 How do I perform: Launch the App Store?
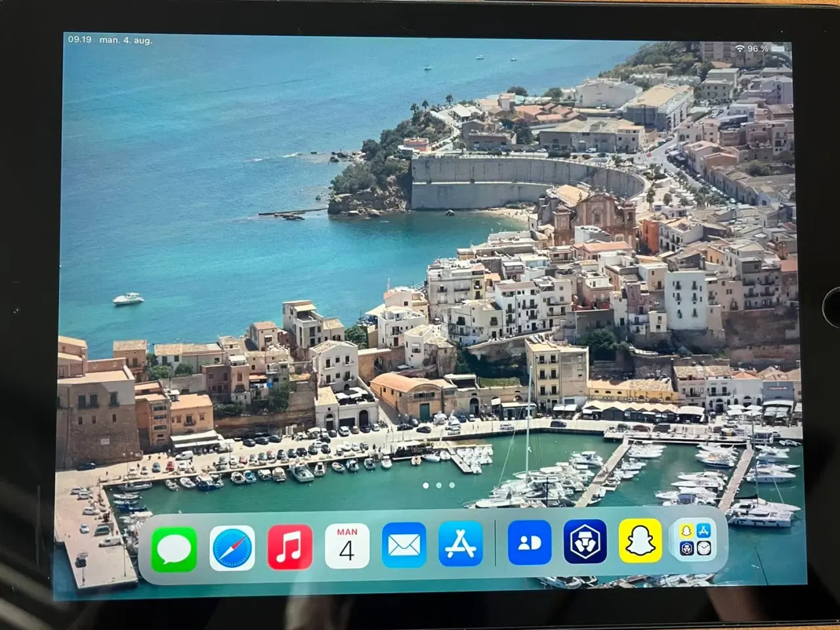point(461,545)
